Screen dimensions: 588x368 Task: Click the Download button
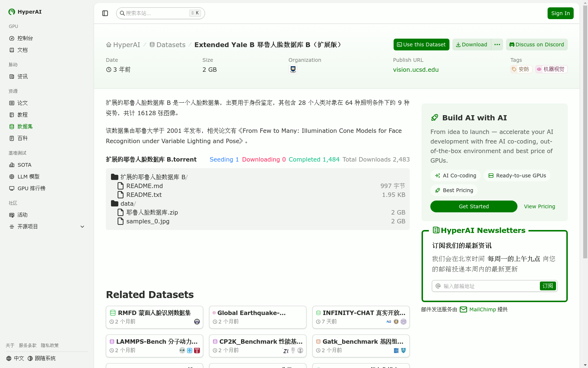[x=472, y=45]
